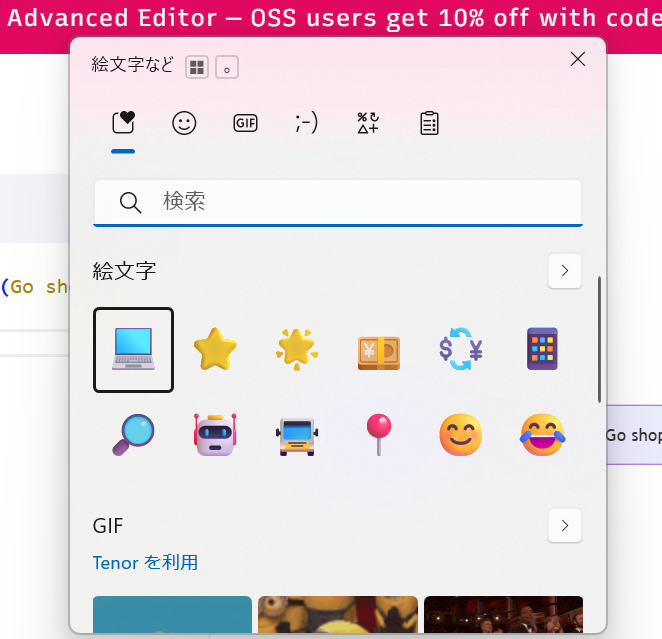The width and height of the screenshot is (662, 639).
Task: Insert the tears of joy emoji
Action: point(542,435)
